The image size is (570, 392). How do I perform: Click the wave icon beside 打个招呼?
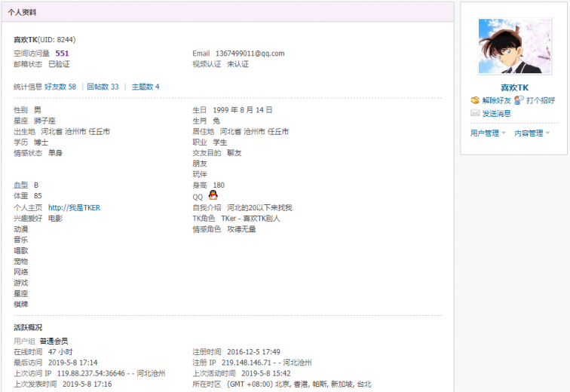click(519, 100)
